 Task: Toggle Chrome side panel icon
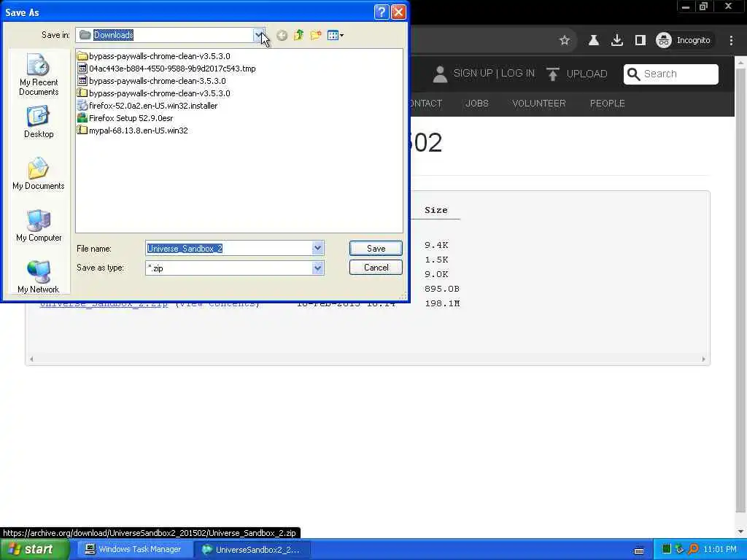640,41
